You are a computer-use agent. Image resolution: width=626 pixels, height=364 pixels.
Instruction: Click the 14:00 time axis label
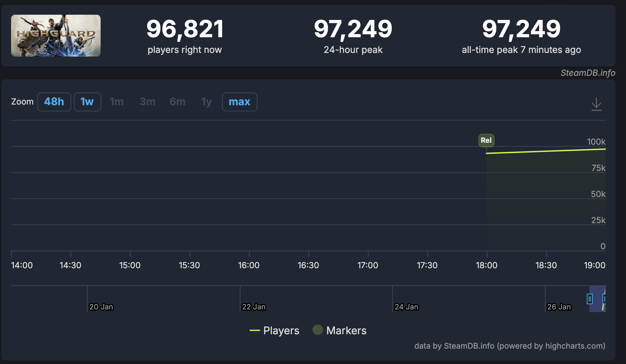[22, 265]
